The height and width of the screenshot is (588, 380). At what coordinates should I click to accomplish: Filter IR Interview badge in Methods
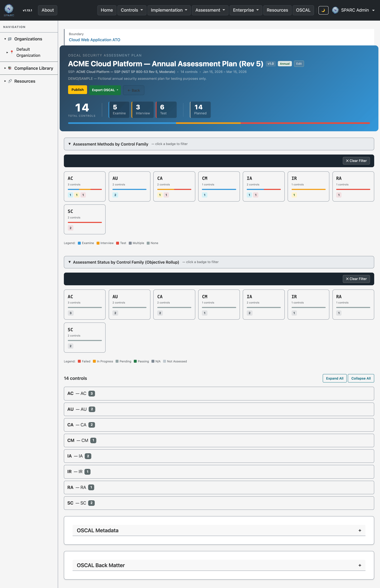294,195
